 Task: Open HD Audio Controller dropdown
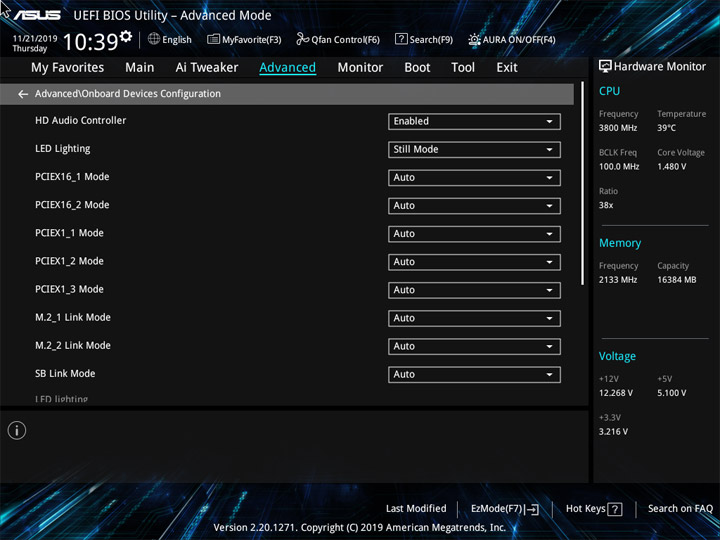(x=474, y=122)
